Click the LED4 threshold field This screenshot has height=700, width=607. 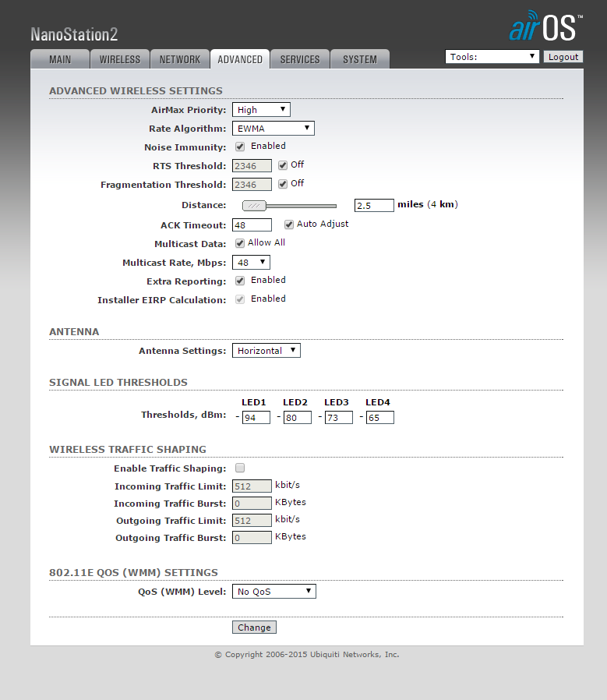[379, 417]
